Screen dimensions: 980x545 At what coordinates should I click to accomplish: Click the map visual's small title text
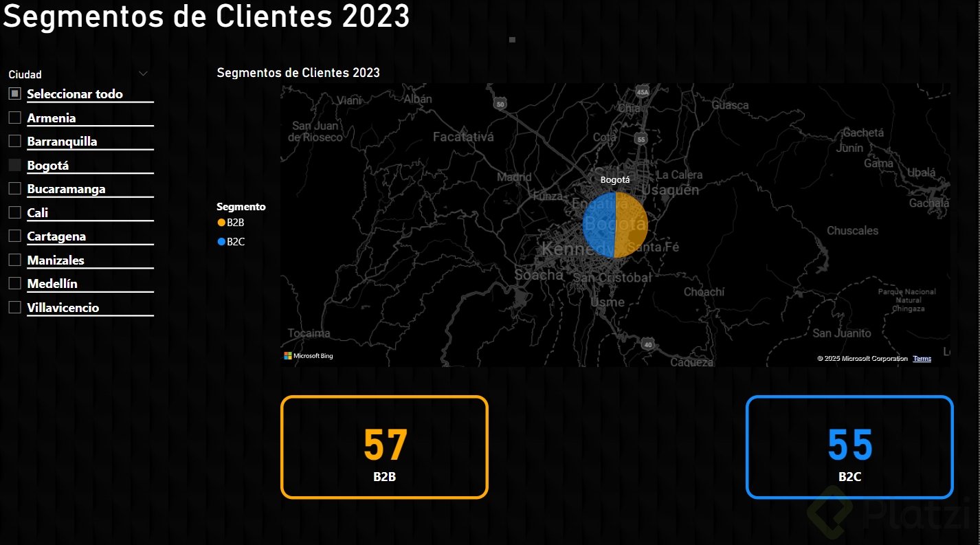point(298,72)
